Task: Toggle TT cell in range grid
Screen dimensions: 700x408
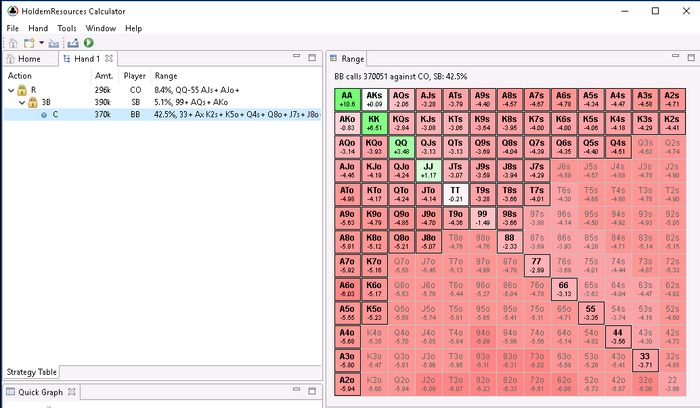Action: (455, 194)
